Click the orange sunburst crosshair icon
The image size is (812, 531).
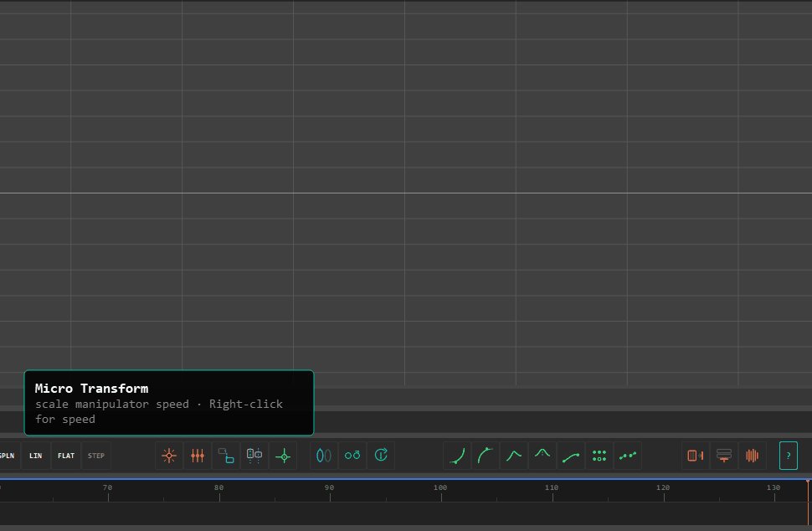click(x=169, y=456)
